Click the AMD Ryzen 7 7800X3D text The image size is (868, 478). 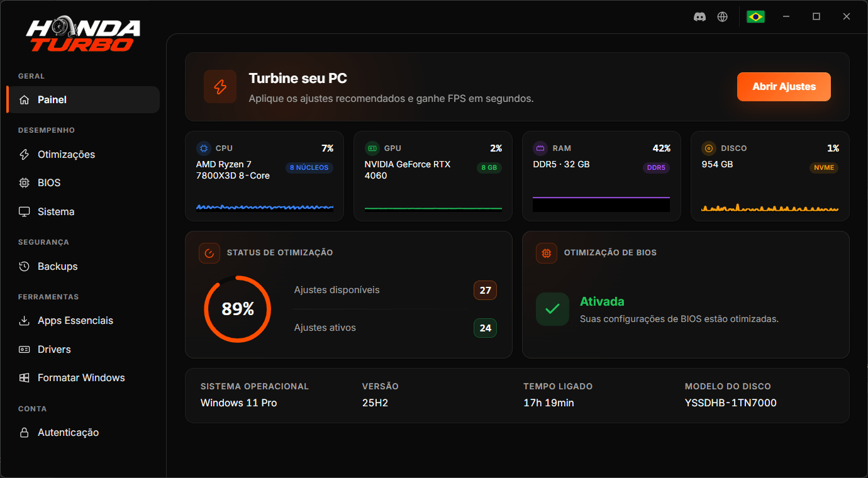click(233, 170)
